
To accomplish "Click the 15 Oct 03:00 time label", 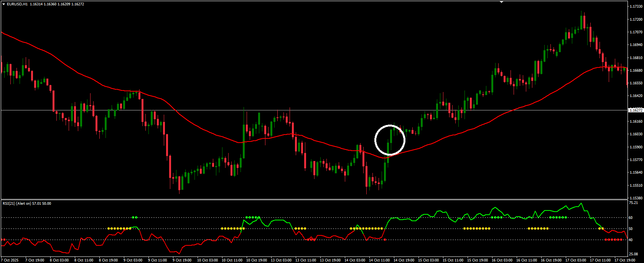I will [428, 260].
